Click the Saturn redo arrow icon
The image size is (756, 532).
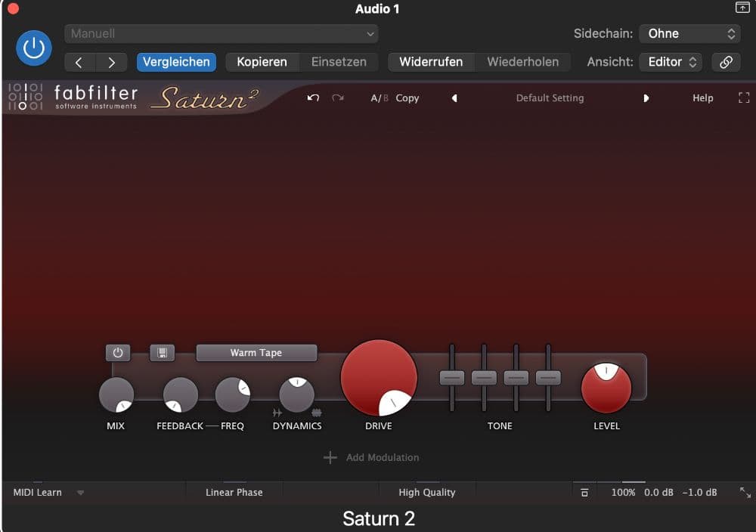pos(338,97)
